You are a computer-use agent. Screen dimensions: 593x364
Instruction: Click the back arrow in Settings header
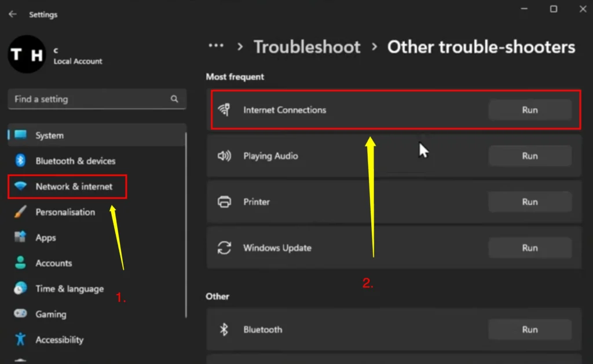[13, 14]
